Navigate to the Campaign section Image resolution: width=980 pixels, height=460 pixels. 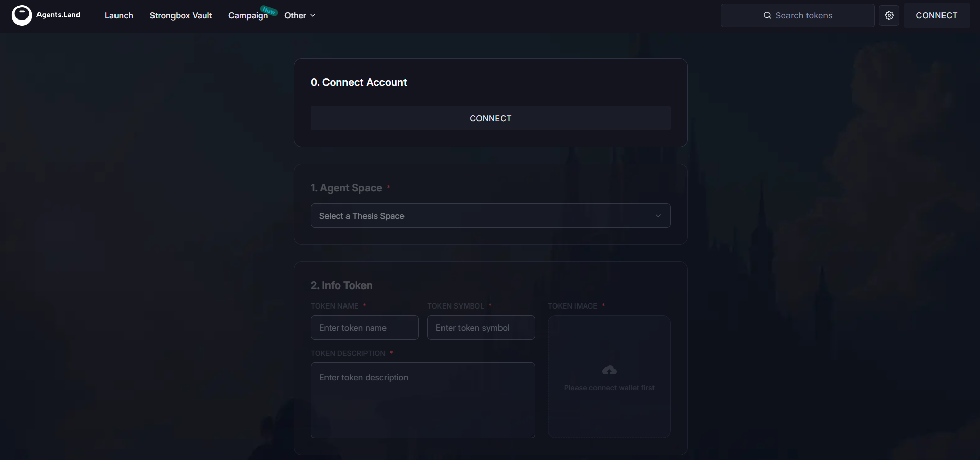pos(247,16)
